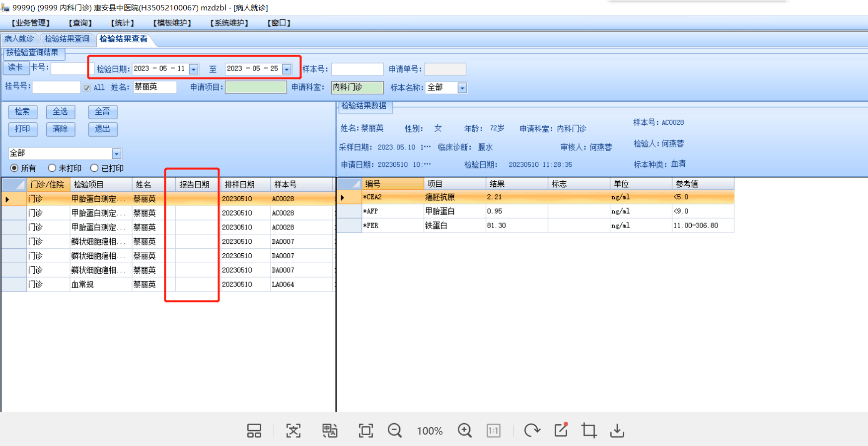The image size is (868, 446).
Task: Click the 退出 exit button
Action: tap(102, 129)
